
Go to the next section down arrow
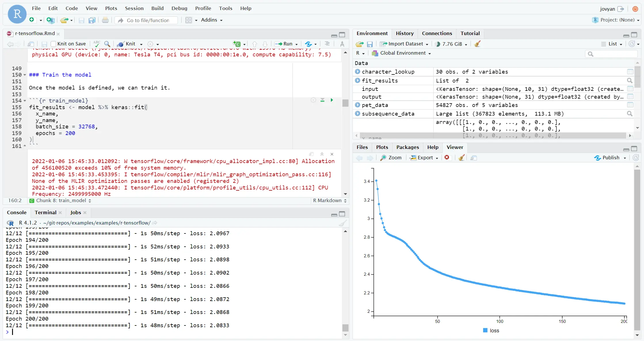tap(265, 44)
